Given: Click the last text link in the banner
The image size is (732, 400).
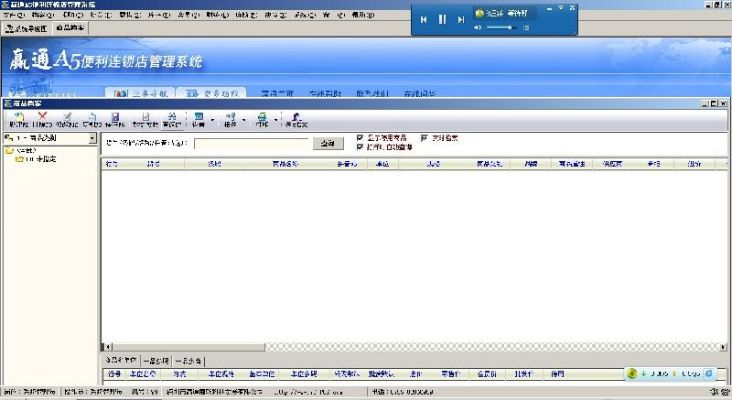Looking at the screenshot, I should coord(420,93).
